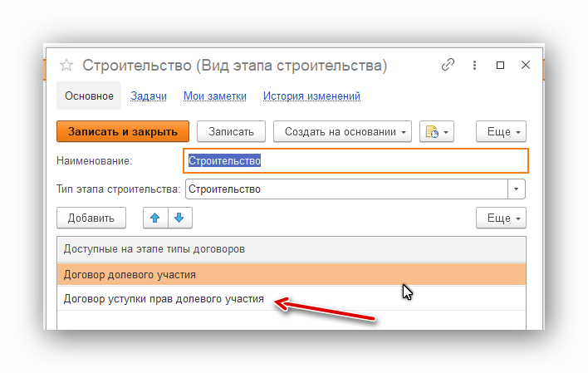Switch to the Задачи tab

pos(149,96)
